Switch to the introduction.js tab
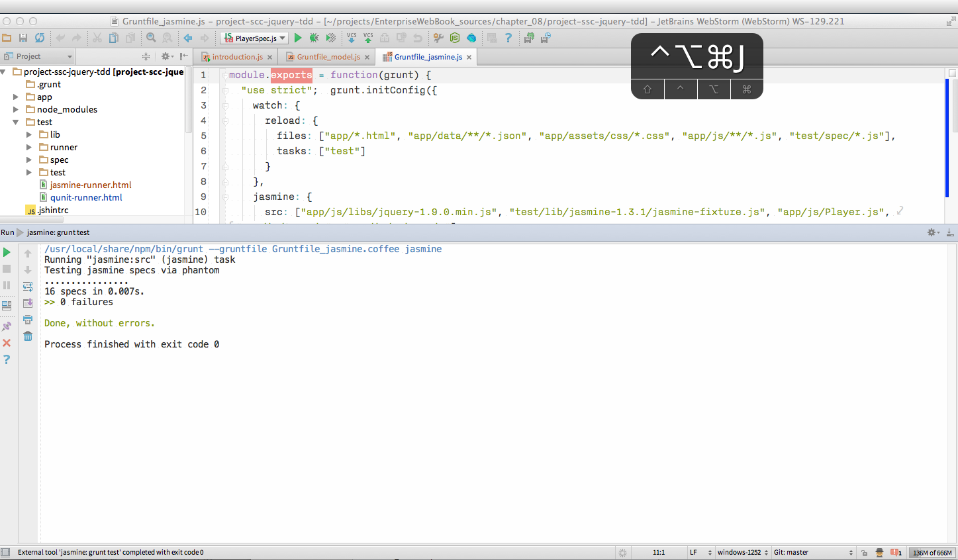 pyautogui.click(x=237, y=57)
